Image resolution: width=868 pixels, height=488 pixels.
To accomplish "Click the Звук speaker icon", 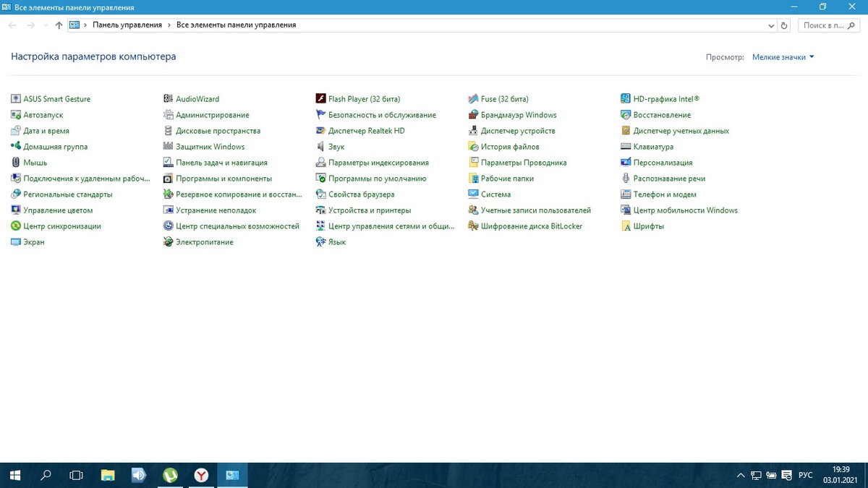I will 321,147.
